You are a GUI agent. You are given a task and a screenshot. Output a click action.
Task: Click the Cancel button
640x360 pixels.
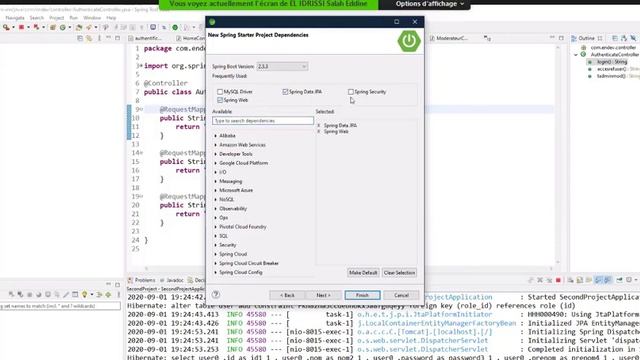401,295
